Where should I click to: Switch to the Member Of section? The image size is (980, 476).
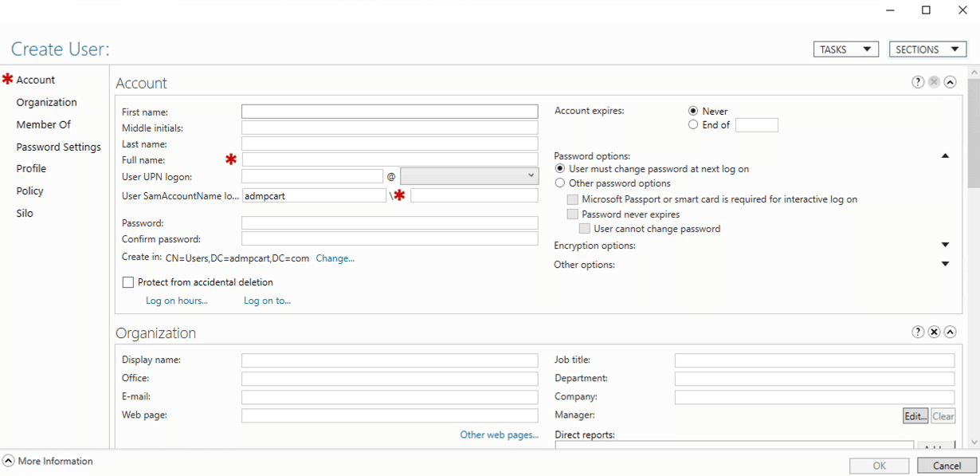[x=43, y=124]
